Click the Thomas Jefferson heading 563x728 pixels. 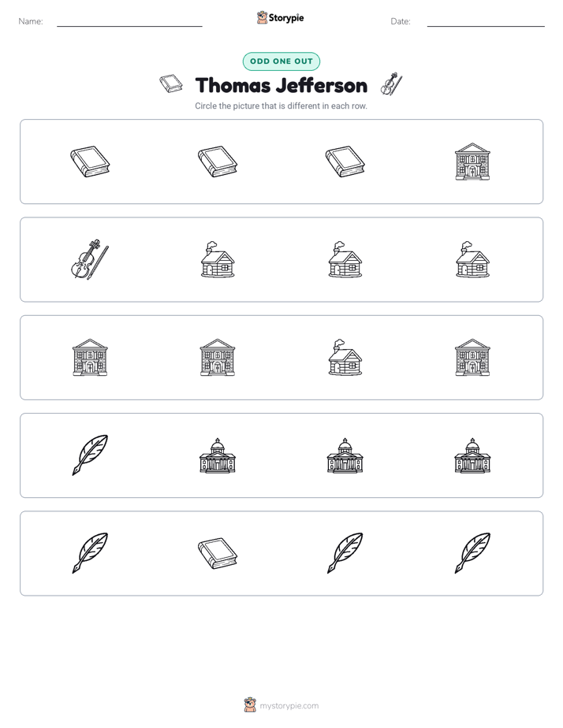pyautogui.click(x=281, y=85)
